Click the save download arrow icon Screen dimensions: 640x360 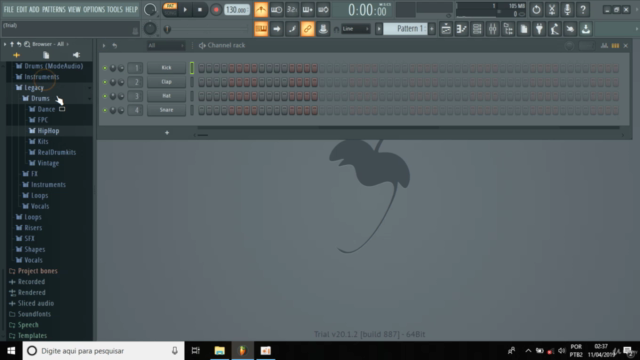tap(586, 29)
